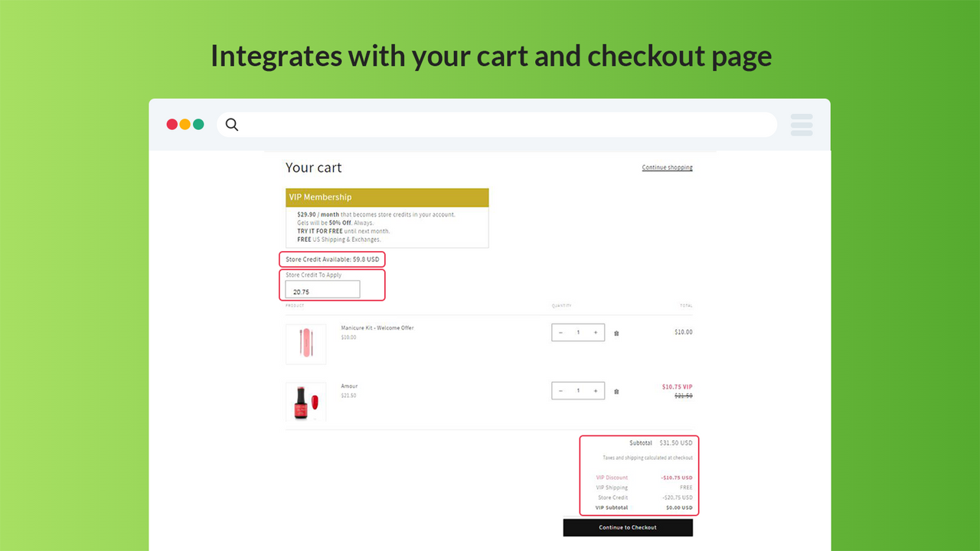Click Manicure Kit quantity value 1
Viewport: 980px width, 551px height.
tap(578, 332)
